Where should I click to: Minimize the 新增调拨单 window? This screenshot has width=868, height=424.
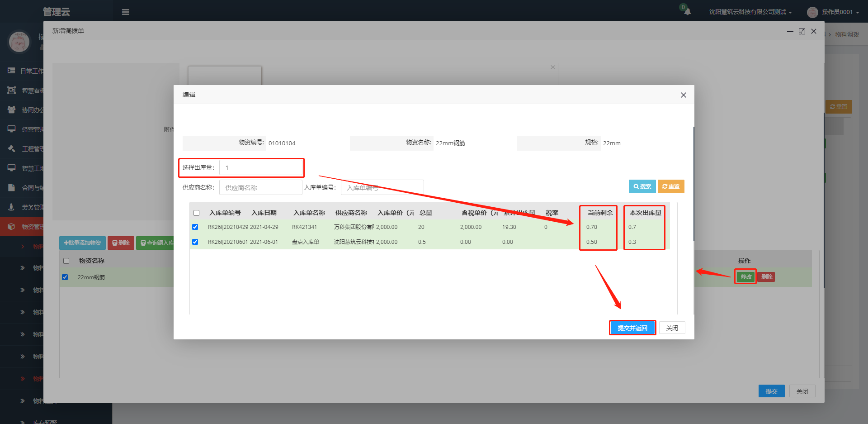click(x=790, y=31)
